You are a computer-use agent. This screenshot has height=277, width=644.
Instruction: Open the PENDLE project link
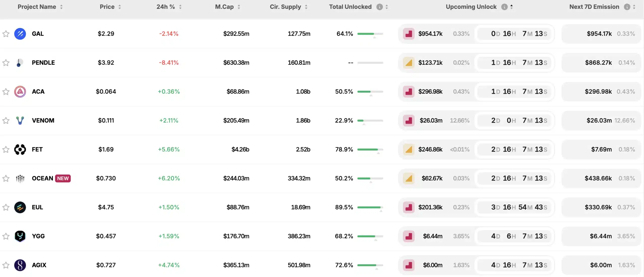tap(43, 63)
